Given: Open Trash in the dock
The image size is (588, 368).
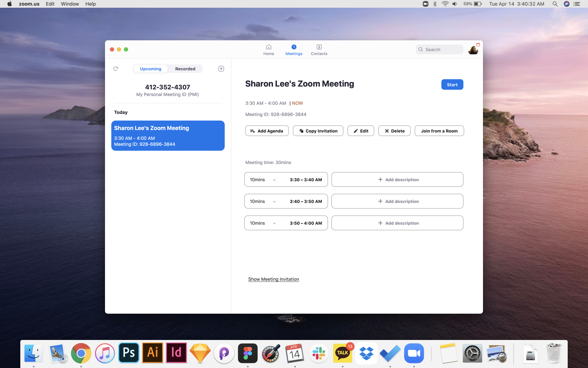Looking at the screenshot, I should [554, 353].
